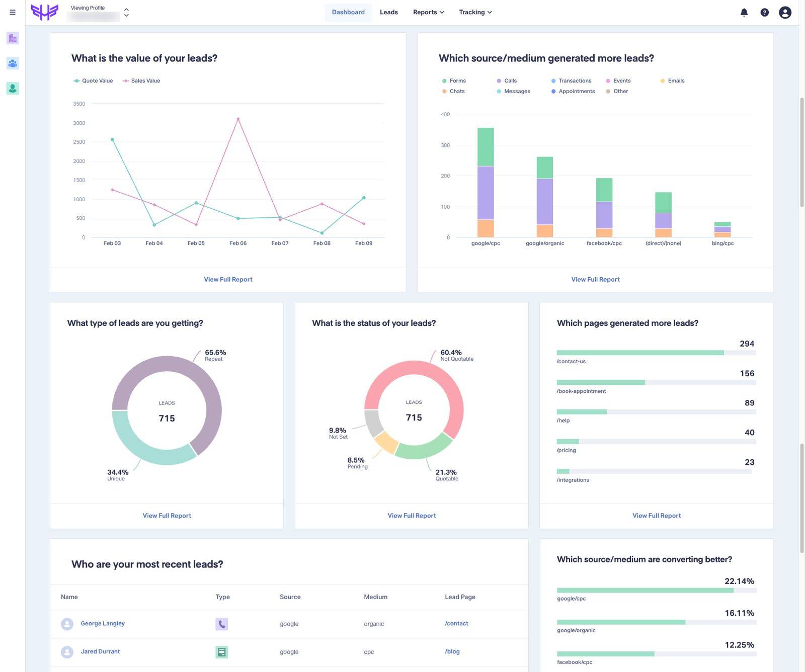View Full Report for lead value chart
This screenshot has height=672, width=805.
[x=228, y=279]
